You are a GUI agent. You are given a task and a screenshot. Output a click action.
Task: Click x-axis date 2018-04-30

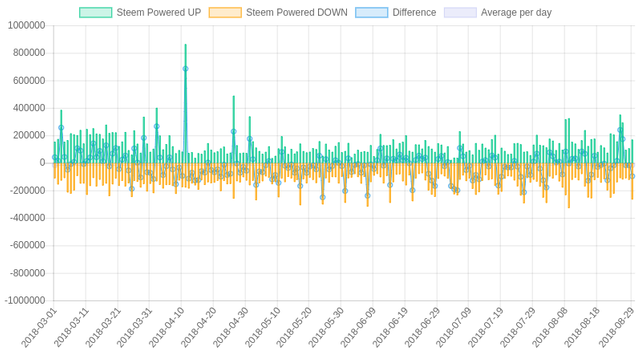pyautogui.click(x=230, y=328)
